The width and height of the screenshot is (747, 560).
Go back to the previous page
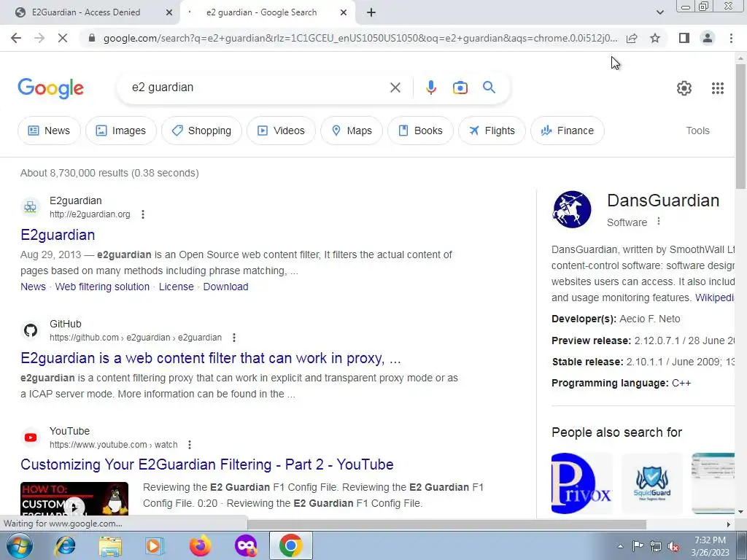16,38
